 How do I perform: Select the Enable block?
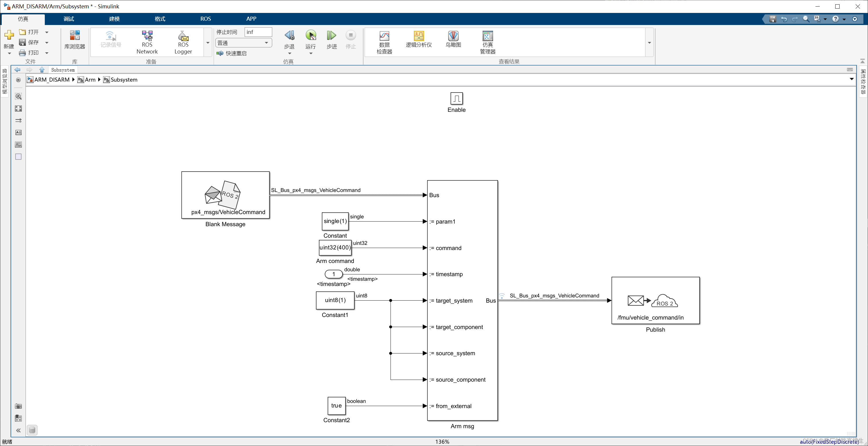pyautogui.click(x=456, y=99)
